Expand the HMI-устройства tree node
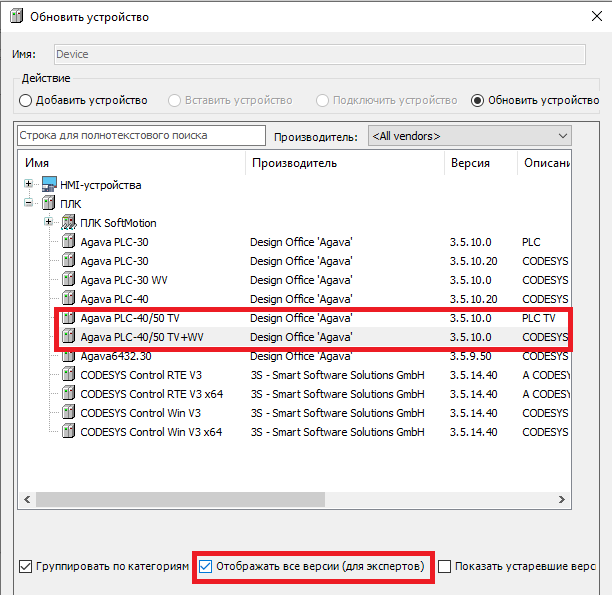The width and height of the screenshot is (612, 595). pyautogui.click(x=28, y=183)
